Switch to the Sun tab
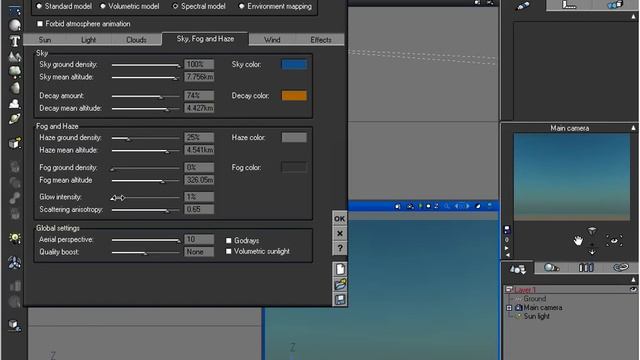This screenshot has width=640, height=360. pyautogui.click(x=45, y=40)
